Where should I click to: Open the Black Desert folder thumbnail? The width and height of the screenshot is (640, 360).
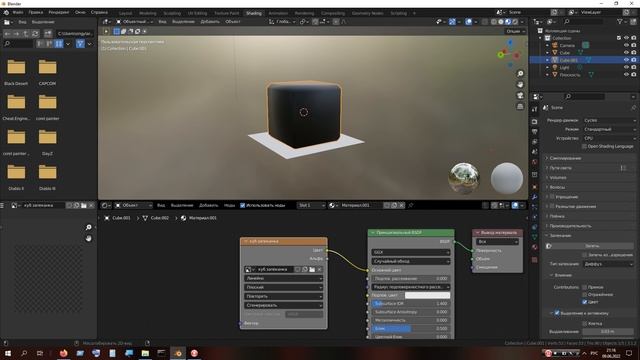(x=16, y=67)
